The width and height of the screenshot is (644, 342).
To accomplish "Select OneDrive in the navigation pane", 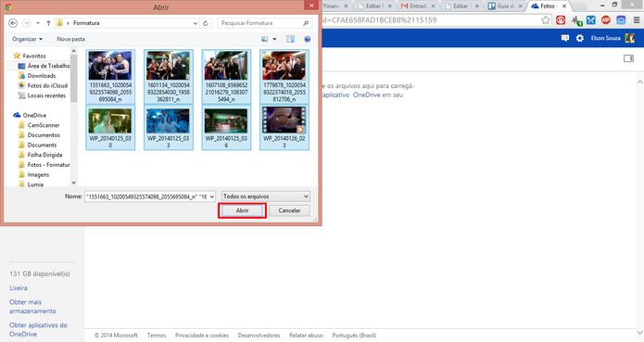I will (x=34, y=115).
